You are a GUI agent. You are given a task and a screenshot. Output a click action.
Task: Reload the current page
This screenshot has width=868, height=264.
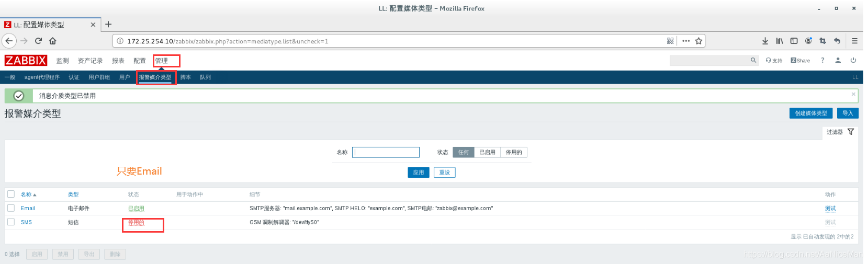coord(38,41)
